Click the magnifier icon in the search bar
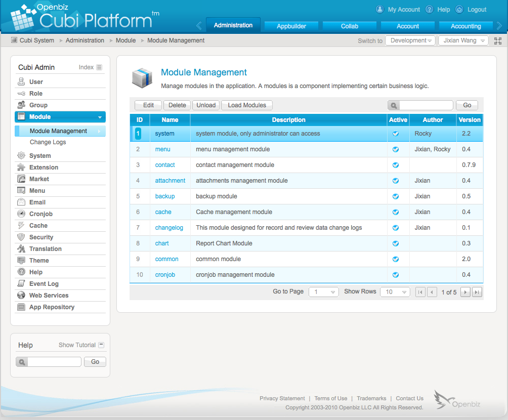 click(394, 105)
